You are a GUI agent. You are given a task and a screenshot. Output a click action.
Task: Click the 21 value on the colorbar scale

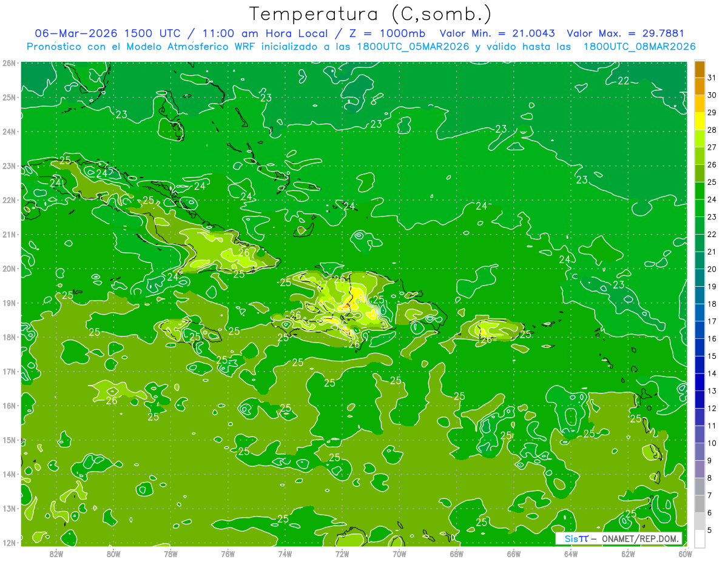tap(712, 252)
